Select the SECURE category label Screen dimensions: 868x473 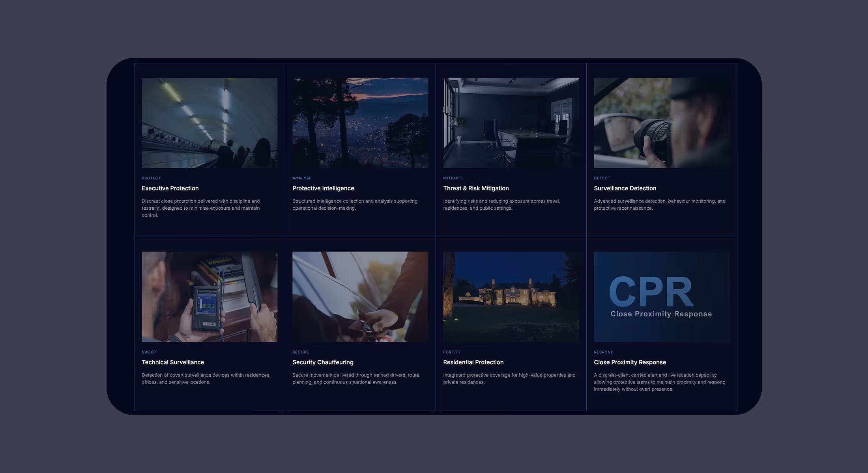pyautogui.click(x=301, y=352)
